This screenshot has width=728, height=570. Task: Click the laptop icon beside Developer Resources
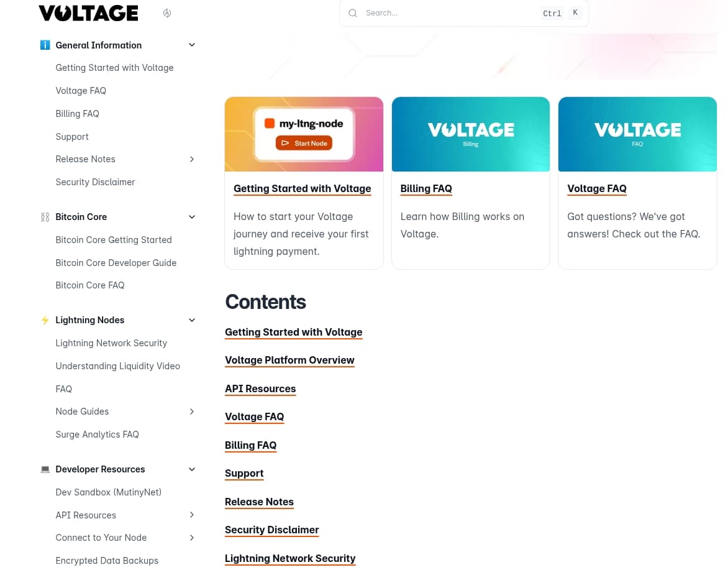click(45, 469)
